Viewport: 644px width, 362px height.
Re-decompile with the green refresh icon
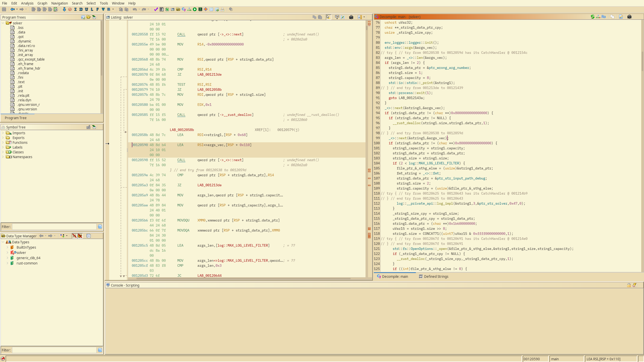point(593,17)
